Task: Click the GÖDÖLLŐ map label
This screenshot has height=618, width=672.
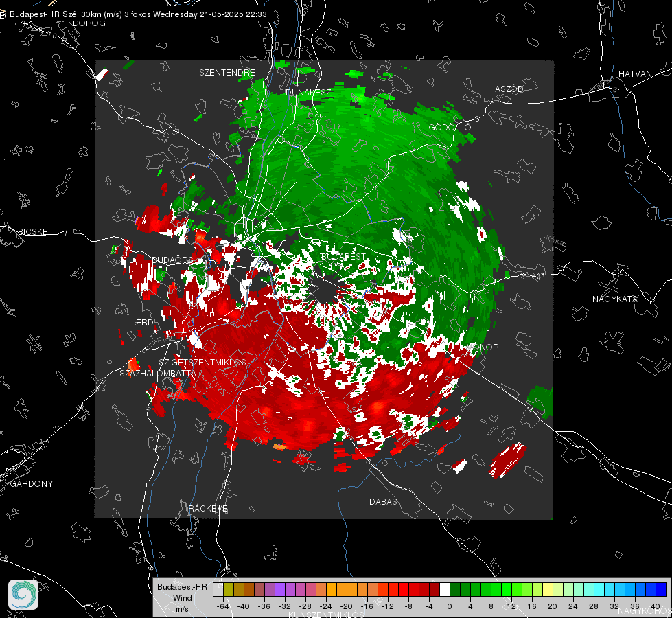Action: tap(450, 127)
